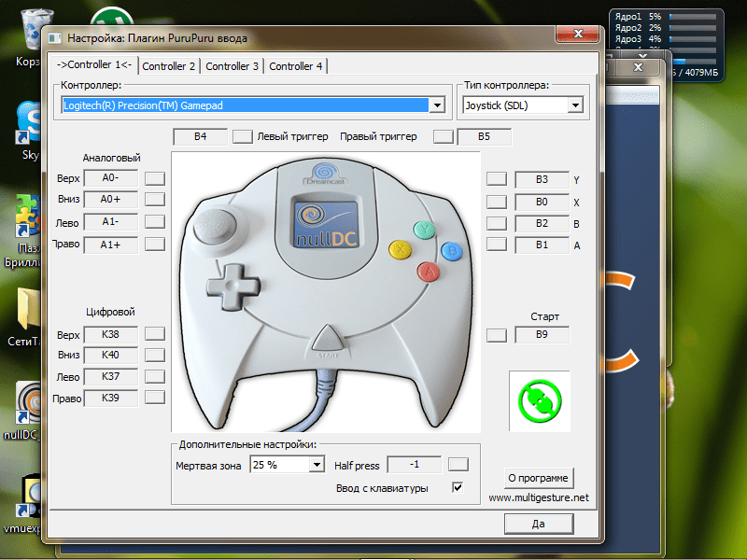
Task: Click the set button for Y button B3
Action: pos(497,179)
